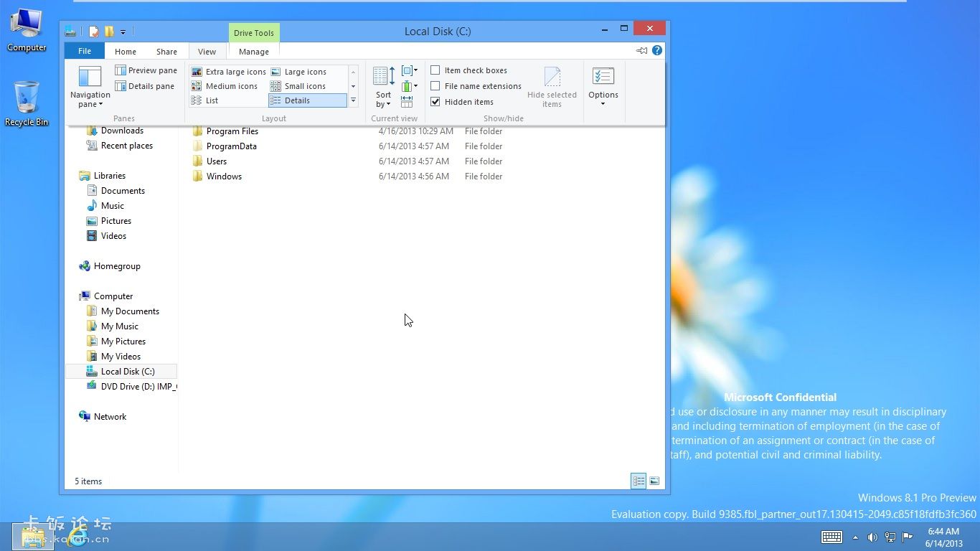
Task: Select Libraries in the navigation pane
Action: (102, 176)
